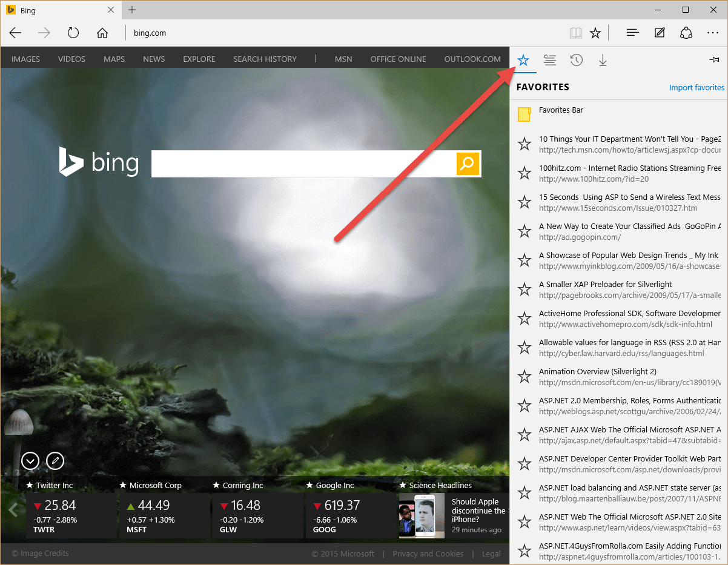The image size is (728, 565).
Task: Switch to Reading list tab in Hub
Action: coord(550,60)
